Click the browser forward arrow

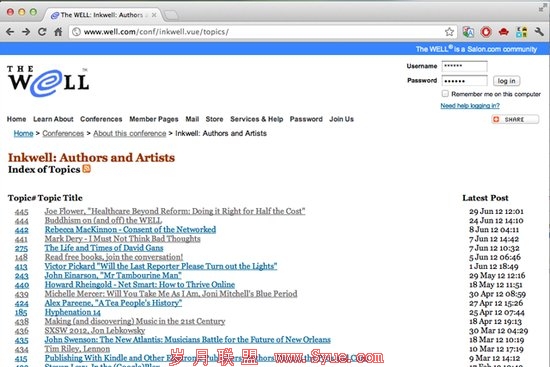[26, 32]
